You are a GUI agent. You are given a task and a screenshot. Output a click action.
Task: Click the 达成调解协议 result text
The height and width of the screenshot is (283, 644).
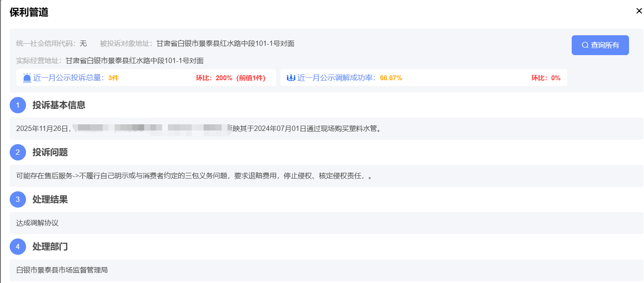37,223
